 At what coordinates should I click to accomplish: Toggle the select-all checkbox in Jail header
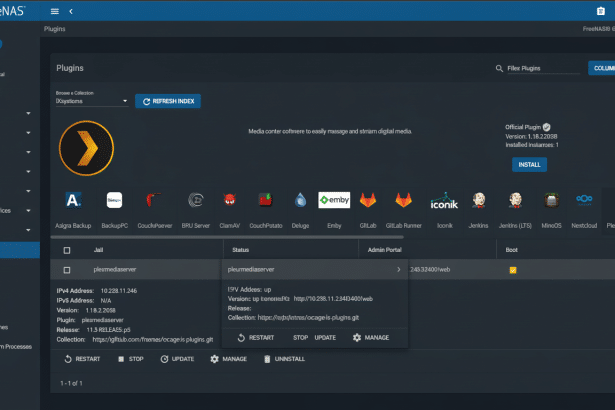click(x=67, y=250)
